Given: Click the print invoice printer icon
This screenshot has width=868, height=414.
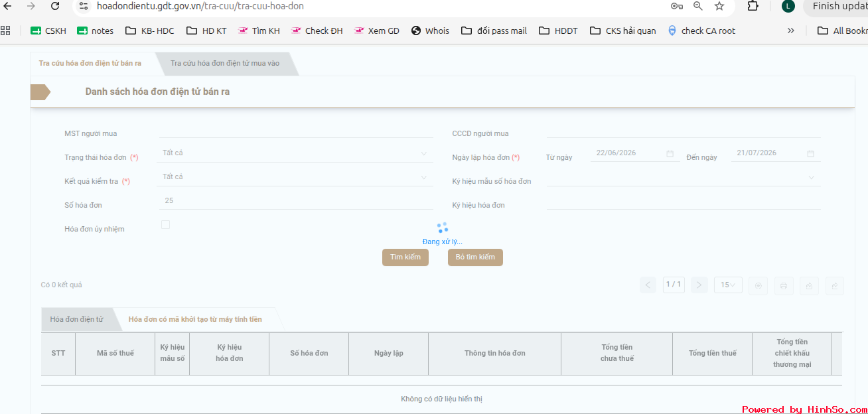Looking at the screenshot, I should pyautogui.click(x=784, y=286).
